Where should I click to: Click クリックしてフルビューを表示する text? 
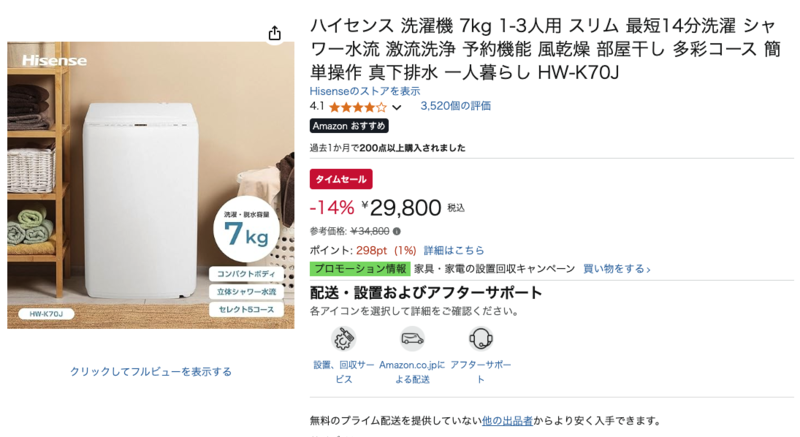pyautogui.click(x=151, y=372)
